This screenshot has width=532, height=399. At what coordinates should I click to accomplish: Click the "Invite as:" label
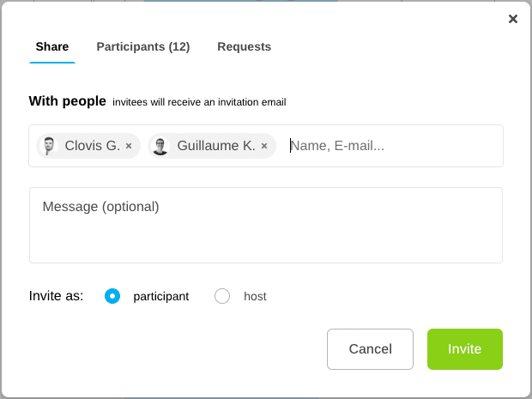click(x=57, y=296)
